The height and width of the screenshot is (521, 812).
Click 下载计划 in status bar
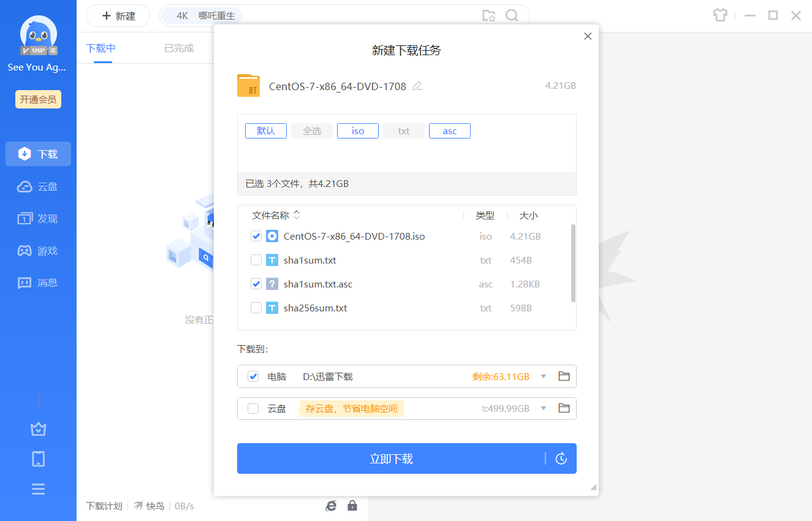pos(104,506)
